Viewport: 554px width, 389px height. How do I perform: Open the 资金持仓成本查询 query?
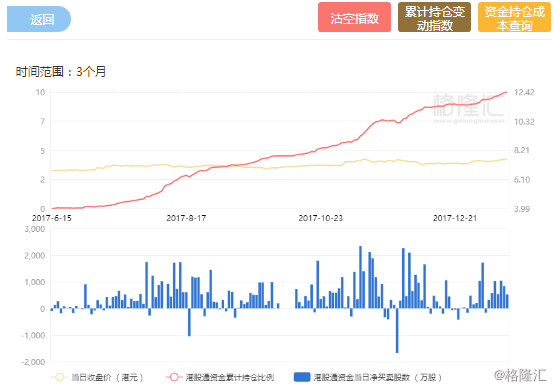pos(514,17)
